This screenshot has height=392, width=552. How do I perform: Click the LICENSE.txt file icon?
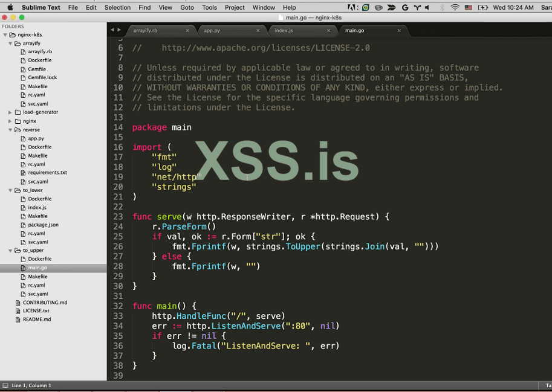pyautogui.click(x=18, y=311)
